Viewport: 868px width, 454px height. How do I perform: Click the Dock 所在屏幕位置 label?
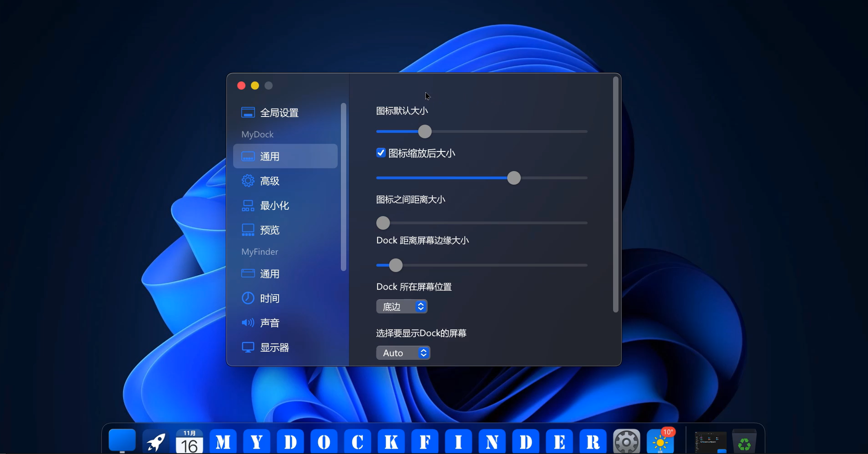click(x=414, y=287)
